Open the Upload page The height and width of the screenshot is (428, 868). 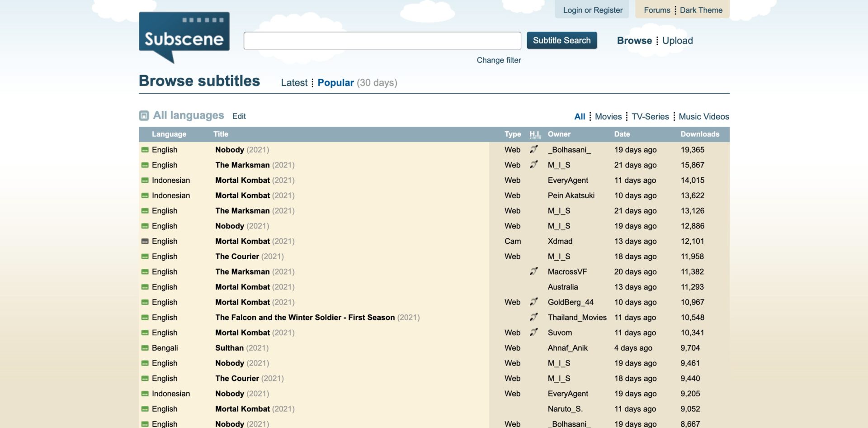tap(677, 40)
